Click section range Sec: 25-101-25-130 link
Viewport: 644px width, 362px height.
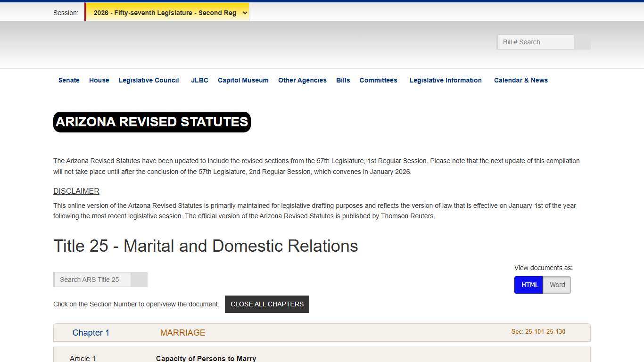(x=538, y=331)
